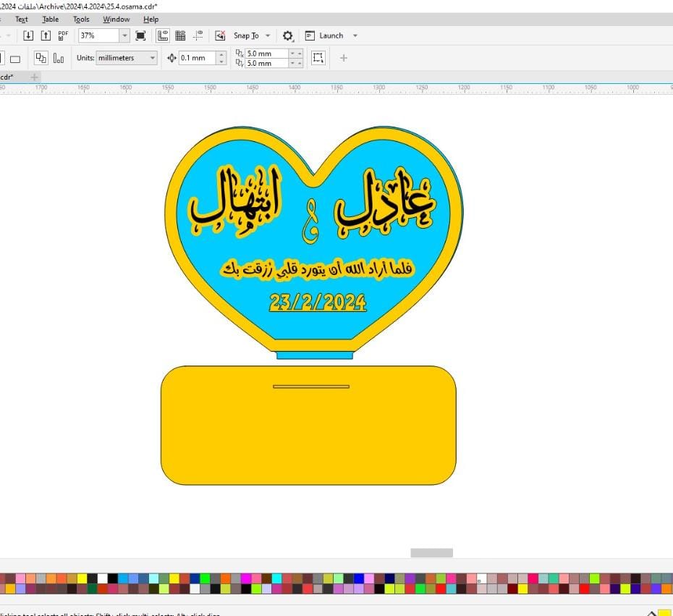Toggle the show guidelines button

[x=198, y=35]
